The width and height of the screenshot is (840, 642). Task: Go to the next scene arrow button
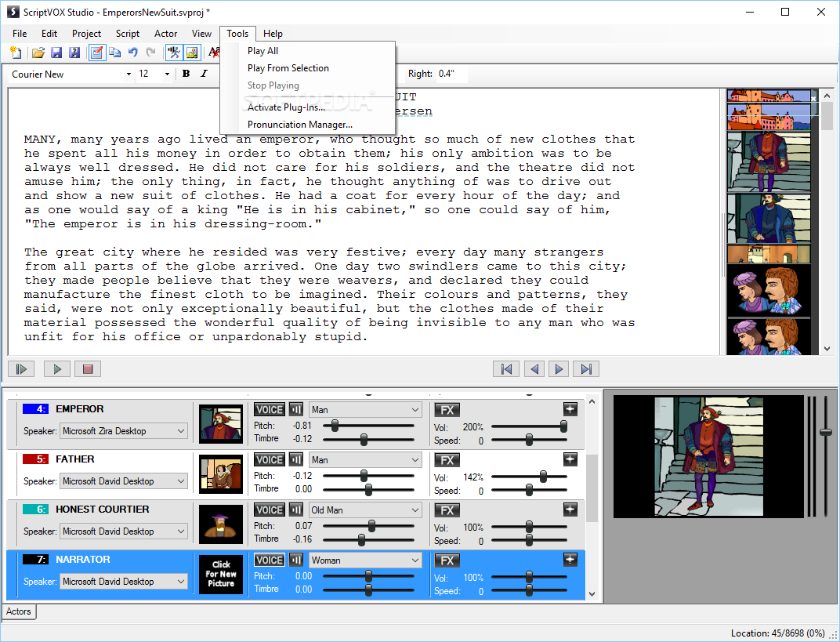coord(559,368)
